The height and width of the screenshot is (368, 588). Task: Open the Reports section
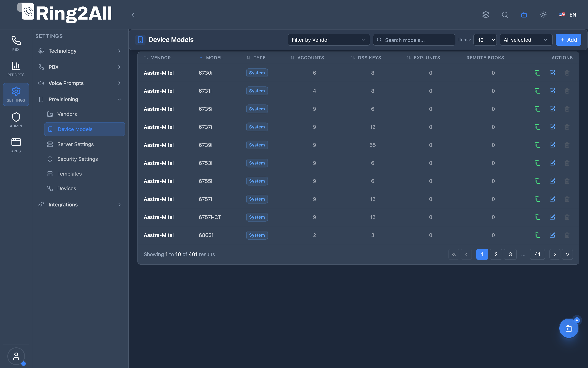[x=16, y=69]
